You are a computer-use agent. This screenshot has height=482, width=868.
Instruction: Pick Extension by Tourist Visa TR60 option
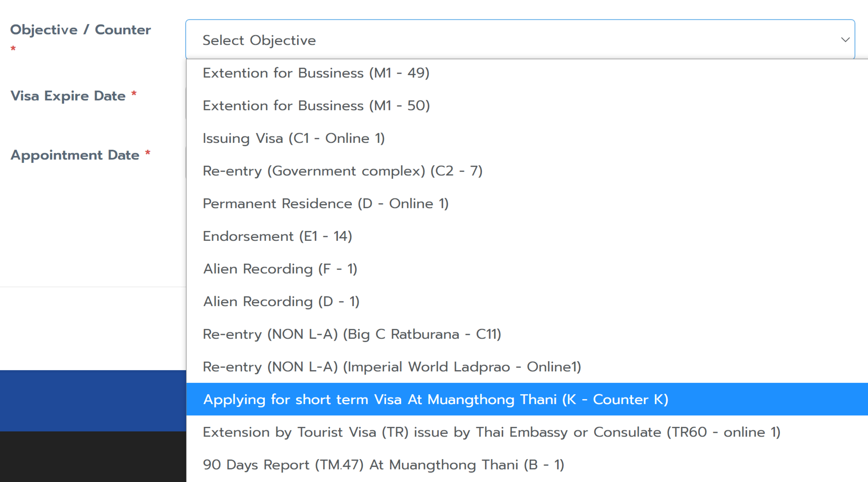click(x=492, y=432)
